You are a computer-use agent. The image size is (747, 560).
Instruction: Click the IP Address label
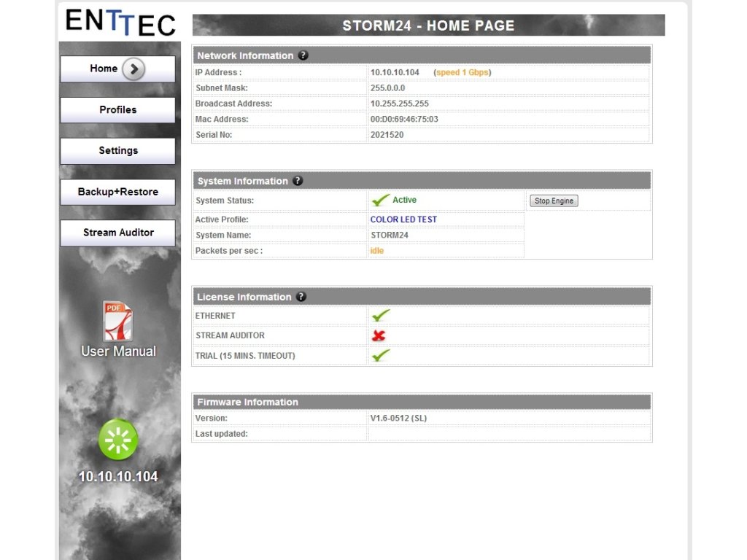[218, 72]
